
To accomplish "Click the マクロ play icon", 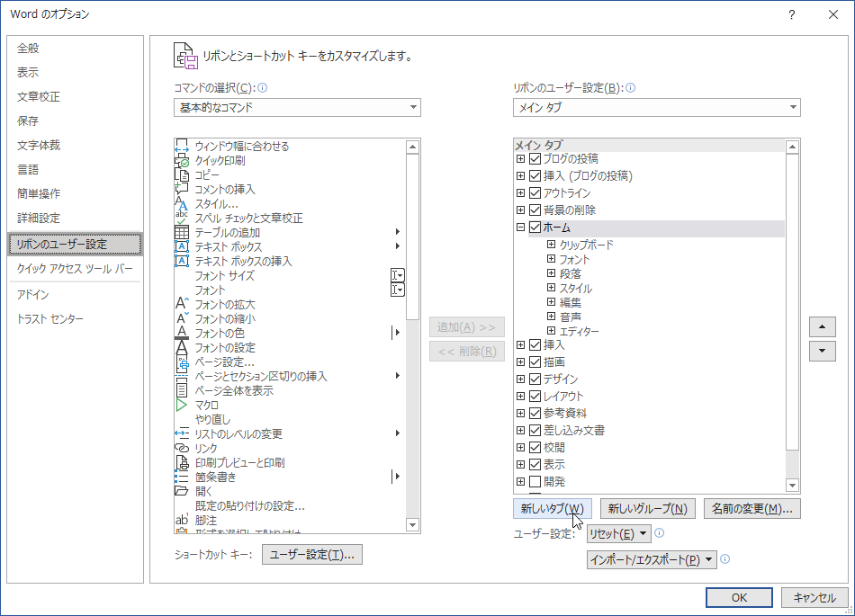I will pyautogui.click(x=182, y=405).
